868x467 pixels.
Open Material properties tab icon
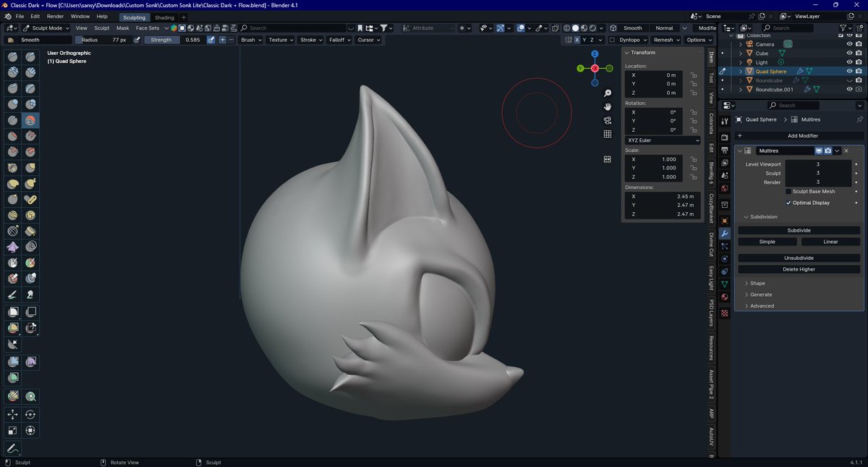[x=725, y=297]
